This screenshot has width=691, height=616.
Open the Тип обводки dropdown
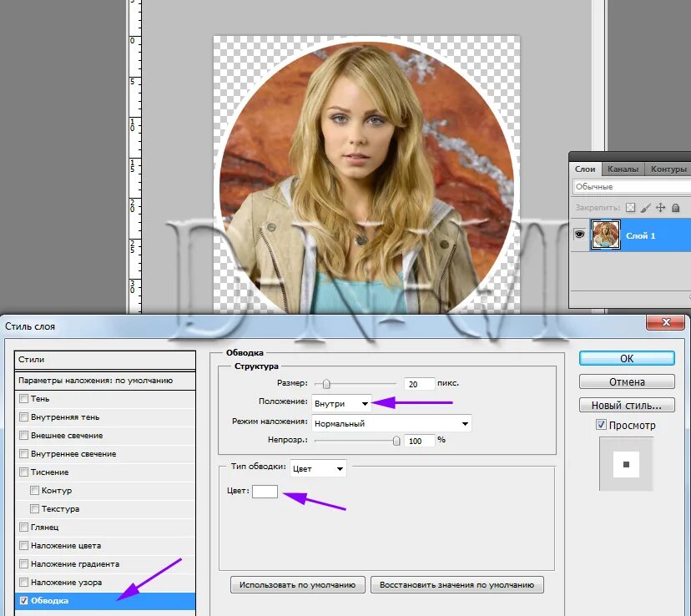tap(318, 469)
